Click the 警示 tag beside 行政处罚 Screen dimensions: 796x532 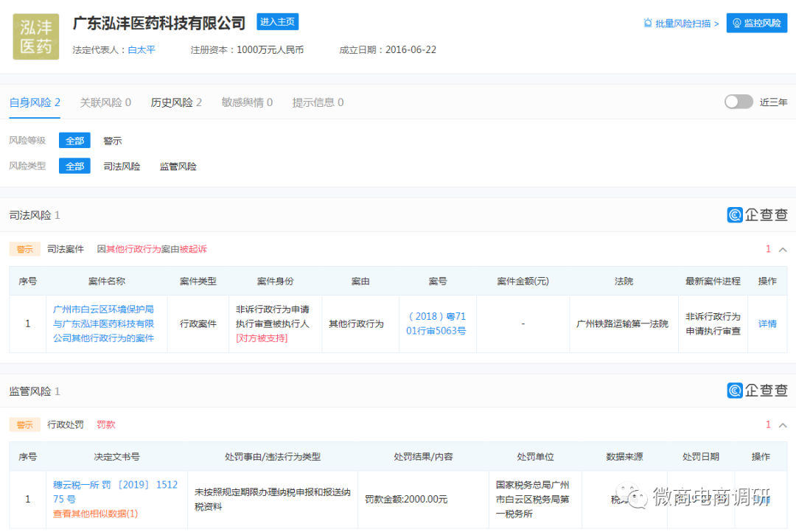pos(24,425)
